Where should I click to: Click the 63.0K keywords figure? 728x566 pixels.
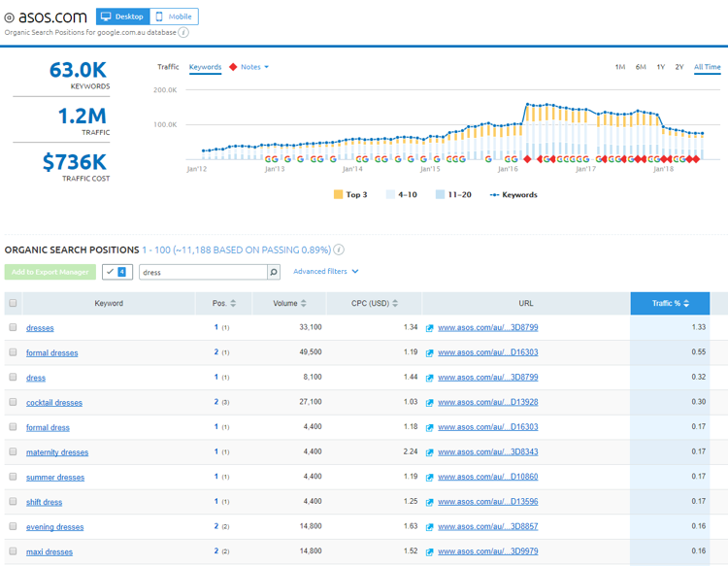[x=78, y=70]
